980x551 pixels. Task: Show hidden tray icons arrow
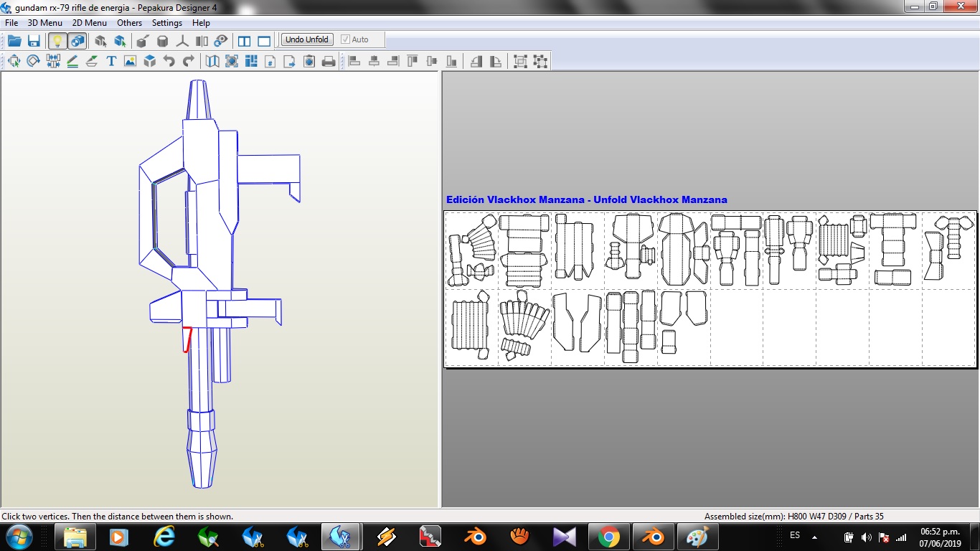tap(814, 537)
